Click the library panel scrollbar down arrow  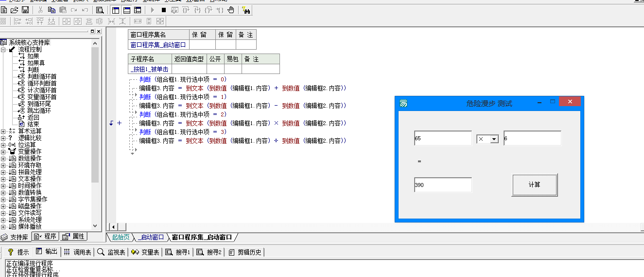(95, 226)
